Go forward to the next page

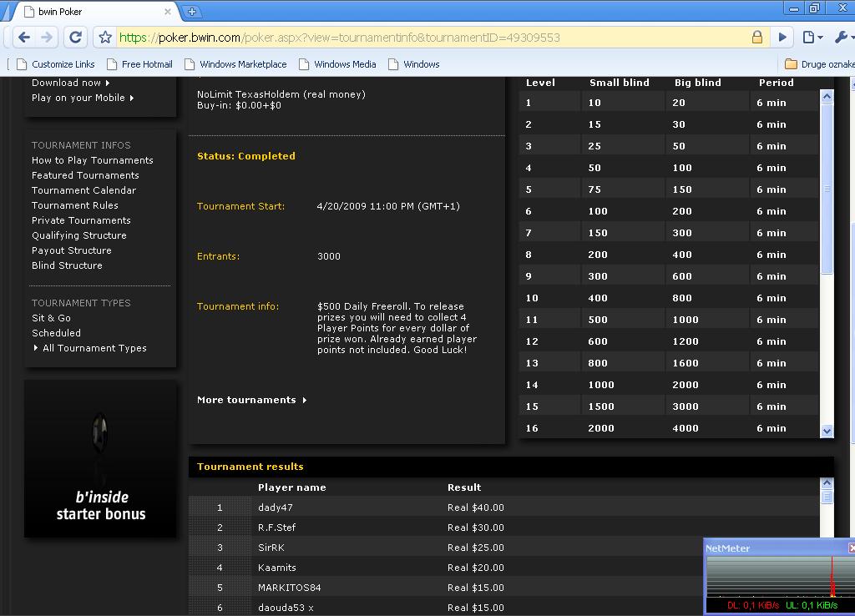(47, 37)
